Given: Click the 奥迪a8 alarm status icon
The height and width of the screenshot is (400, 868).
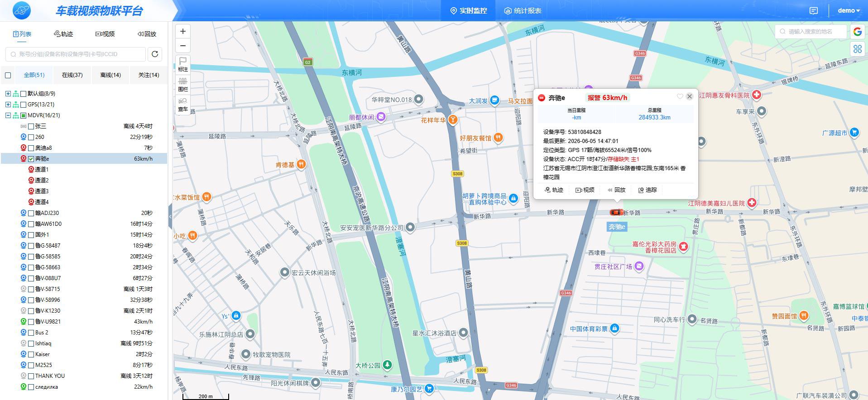Looking at the screenshot, I should tap(24, 148).
